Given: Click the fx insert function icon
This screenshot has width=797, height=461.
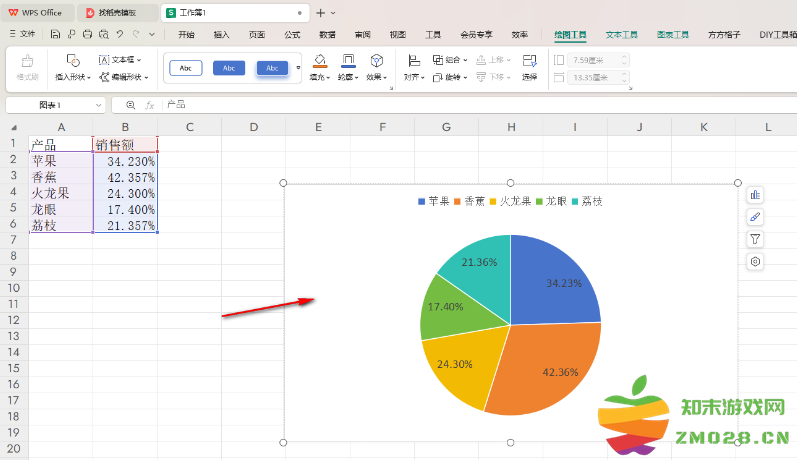Looking at the screenshot, I should pos(149,105).
